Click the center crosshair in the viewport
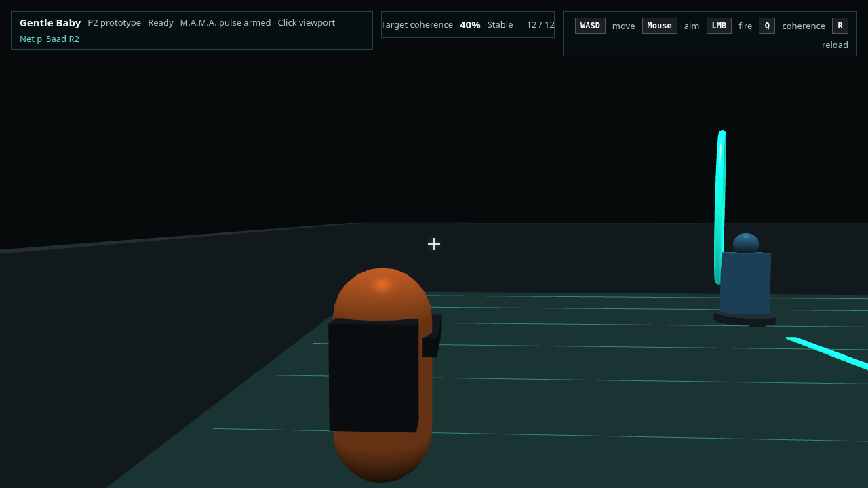Screen dimensions: 868x488 [x=434, y=244]
